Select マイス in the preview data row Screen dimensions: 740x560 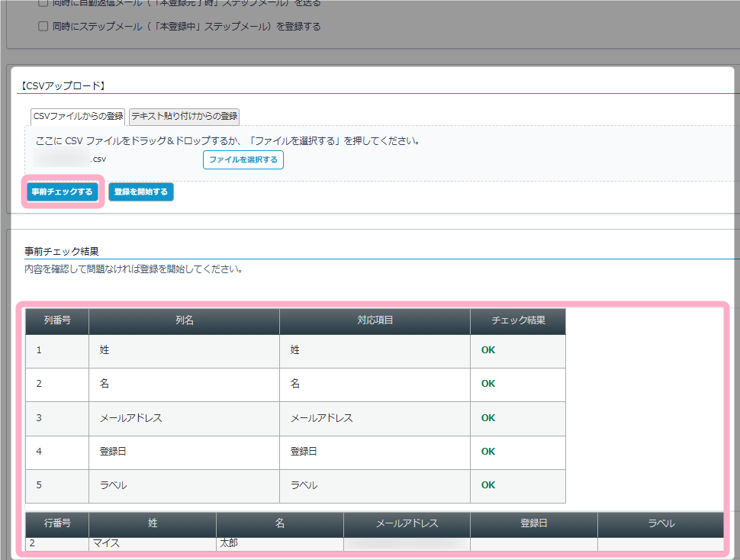click(x=106, y=544)
